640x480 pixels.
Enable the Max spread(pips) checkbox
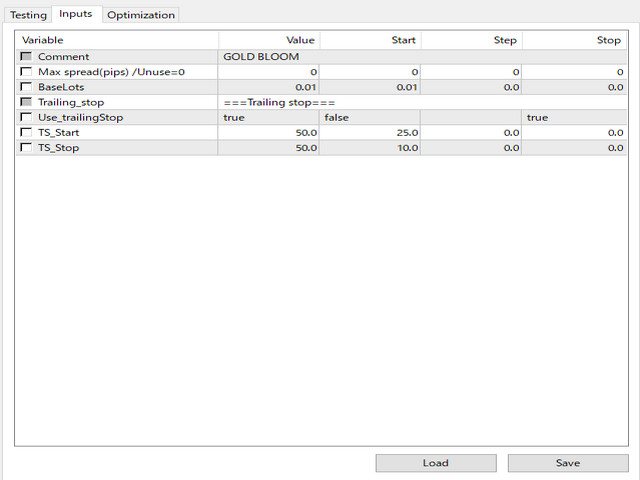26,71
